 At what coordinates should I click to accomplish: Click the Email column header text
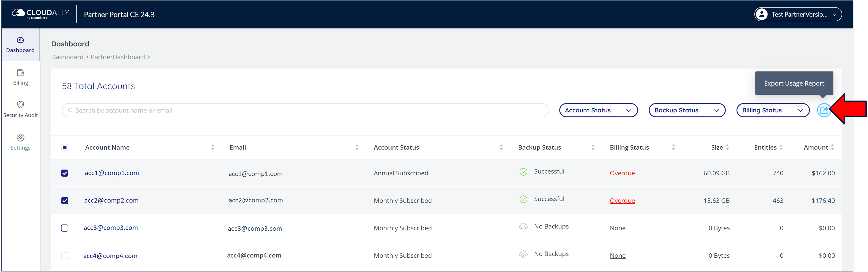click(x=238, y=147)
